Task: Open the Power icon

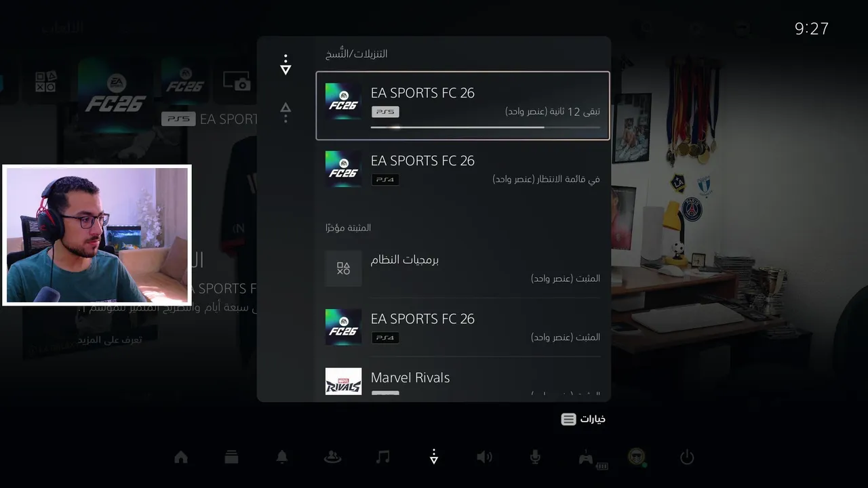Action: 687,457
